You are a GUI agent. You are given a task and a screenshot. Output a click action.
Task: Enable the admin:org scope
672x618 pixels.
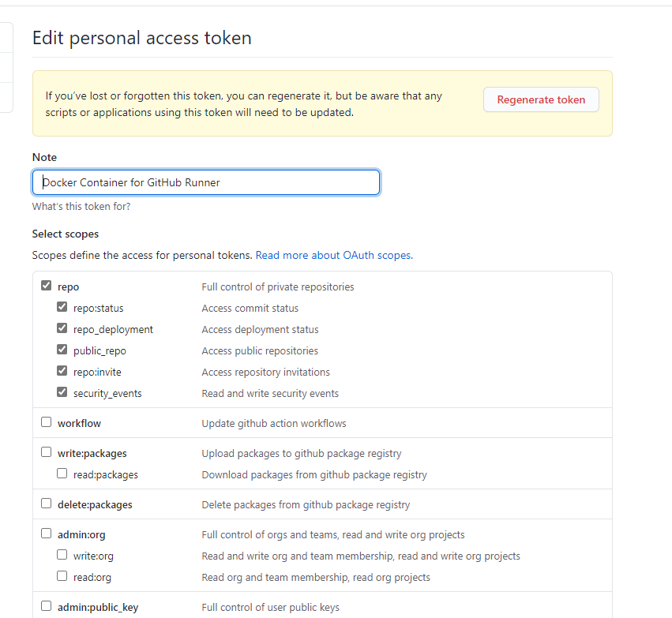coord(47,534)
